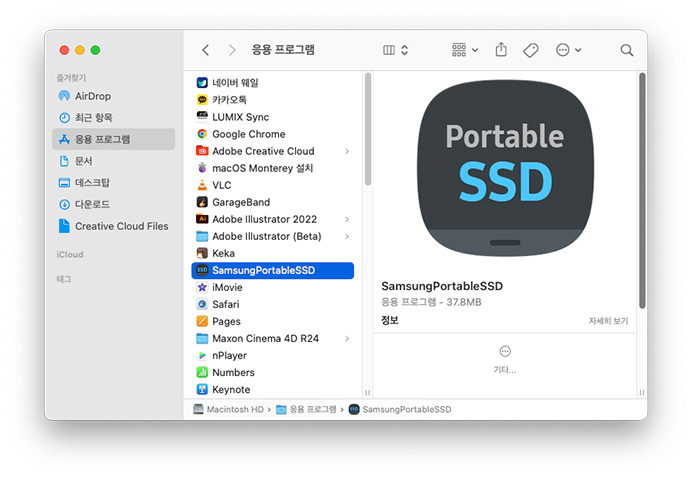
Task: Click the 정보 heading in preview pane
Action: 390,320
